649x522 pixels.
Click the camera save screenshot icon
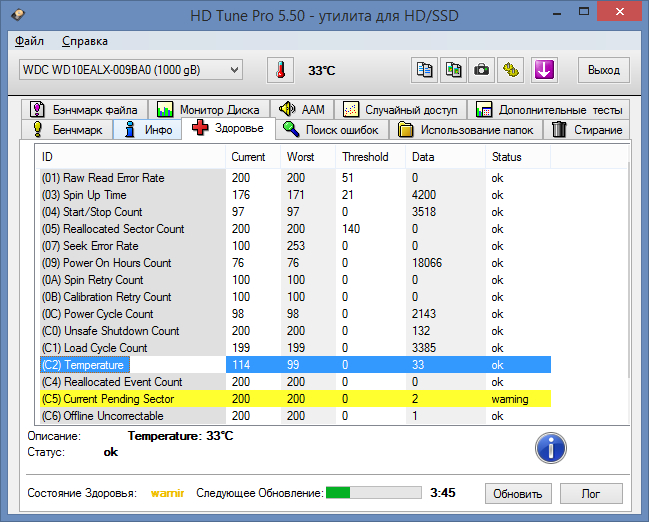click(482, 70)
